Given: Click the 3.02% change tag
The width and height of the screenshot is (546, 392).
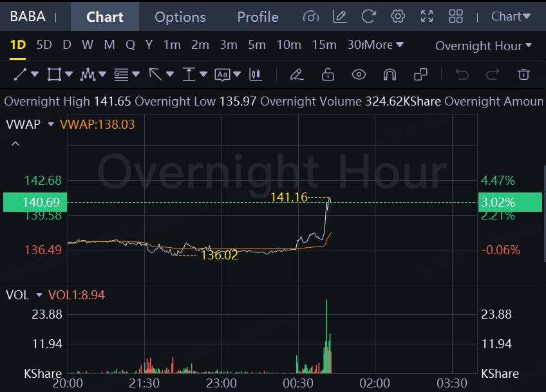Looking at the screenshot, I should 510,202.
